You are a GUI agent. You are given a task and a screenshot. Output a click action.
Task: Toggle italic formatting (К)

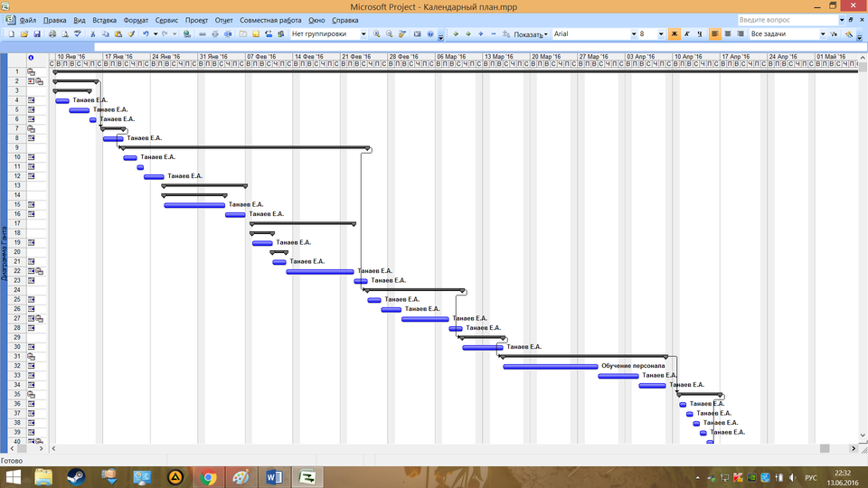[687, 34]
